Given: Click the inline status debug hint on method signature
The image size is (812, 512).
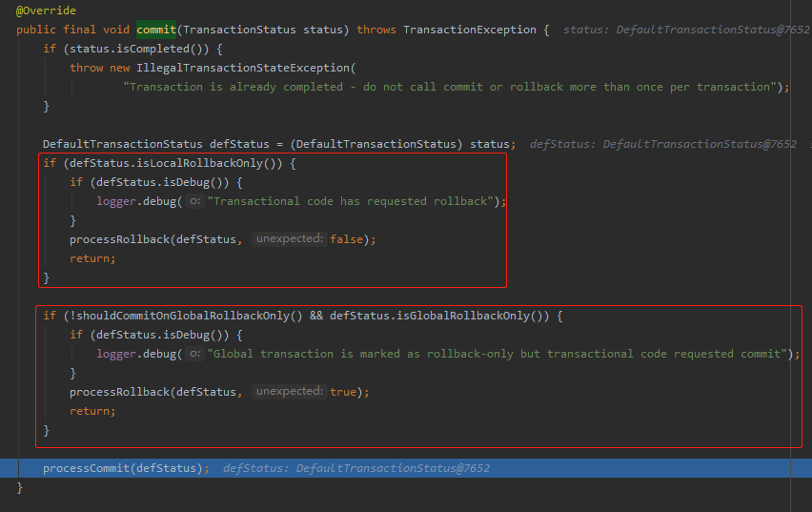Looking at the screenshot, I should coord(686,30).
